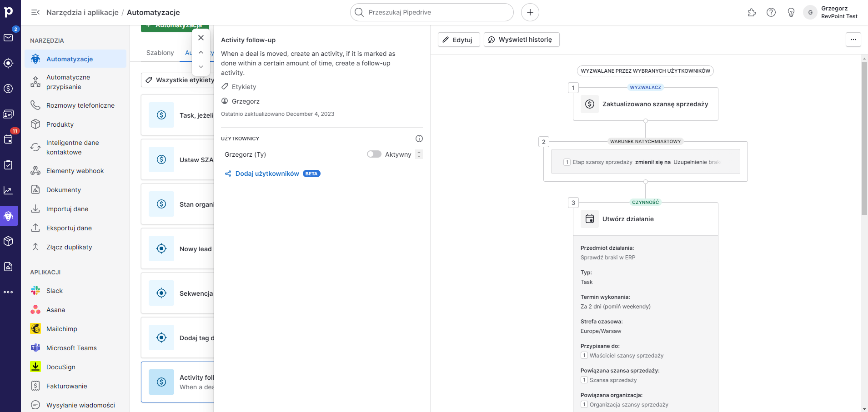This screenshot has height=412, width=868.
Task: Click the info icon beside Użytkownicy
Action: 419,139
